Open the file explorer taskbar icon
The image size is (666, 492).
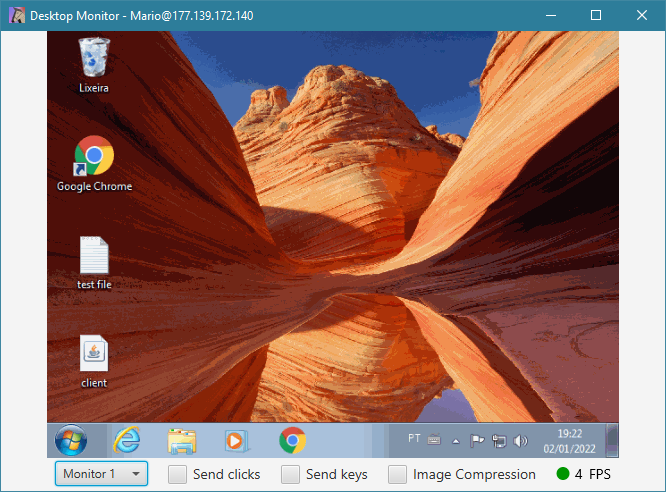coord(182,441)
